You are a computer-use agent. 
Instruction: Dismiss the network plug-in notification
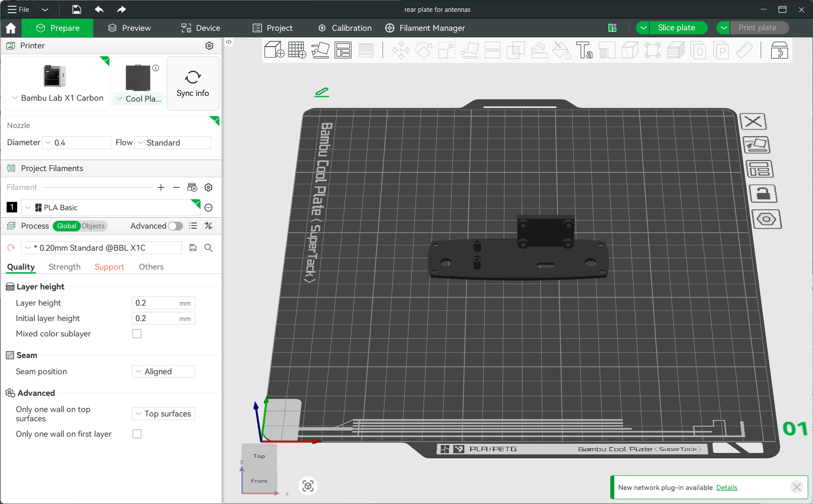pyautogui.click(x=796, y=487)
